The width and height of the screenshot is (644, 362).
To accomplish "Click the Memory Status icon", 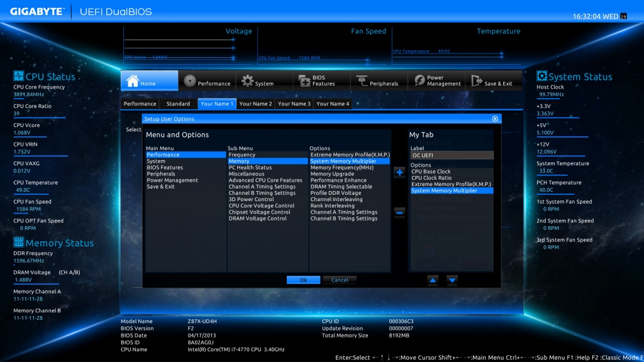I will (x=18, y=242).
